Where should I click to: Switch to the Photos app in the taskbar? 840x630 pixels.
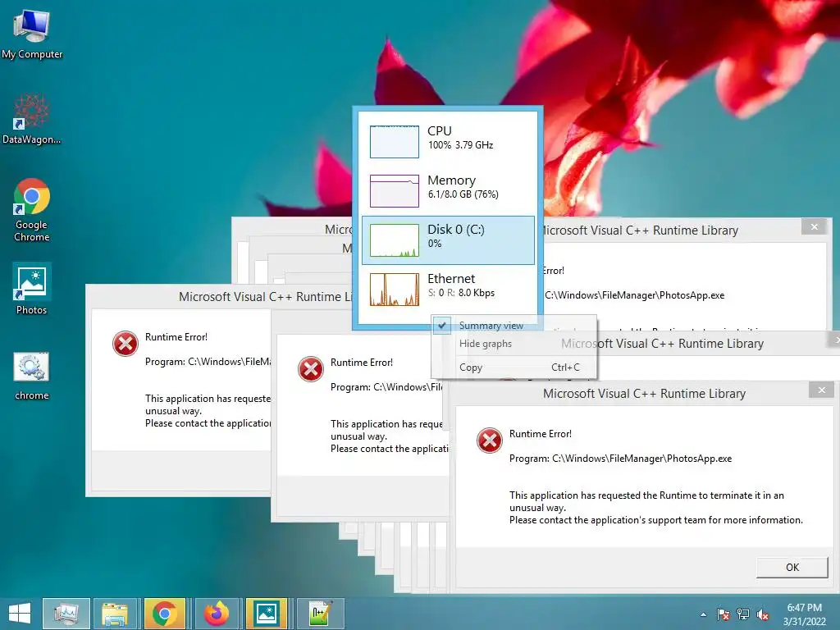[267, 614]
